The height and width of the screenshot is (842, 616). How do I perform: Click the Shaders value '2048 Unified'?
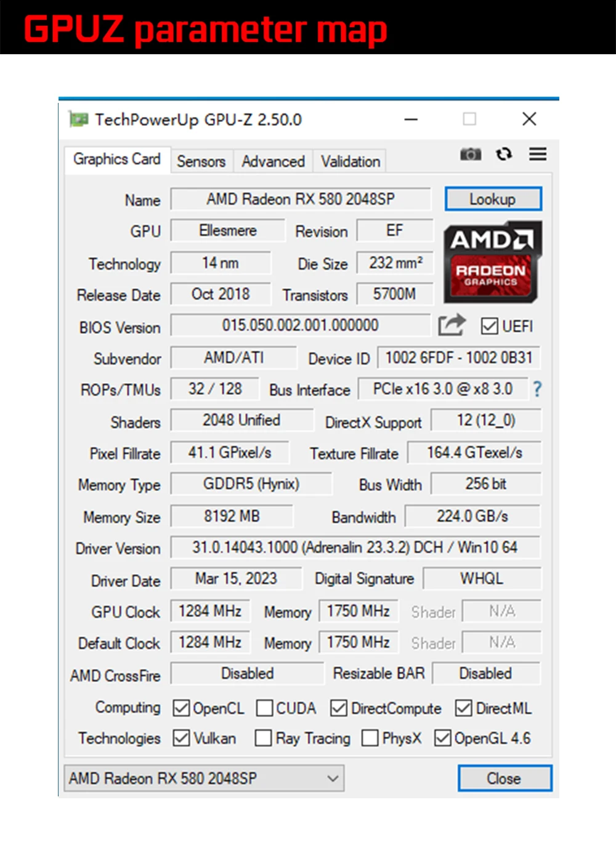pyautogui.click(x=241, y=420)
